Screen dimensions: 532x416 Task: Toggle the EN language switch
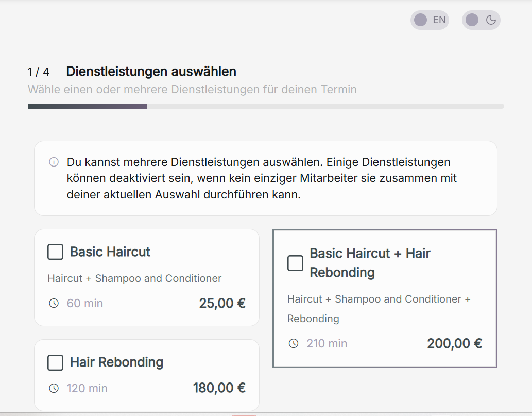coord(430,20)
